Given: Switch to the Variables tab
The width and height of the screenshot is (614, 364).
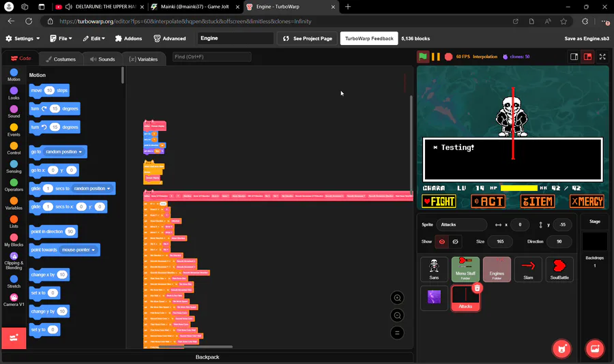Looking at the screenshot, I should pos(143,59).
